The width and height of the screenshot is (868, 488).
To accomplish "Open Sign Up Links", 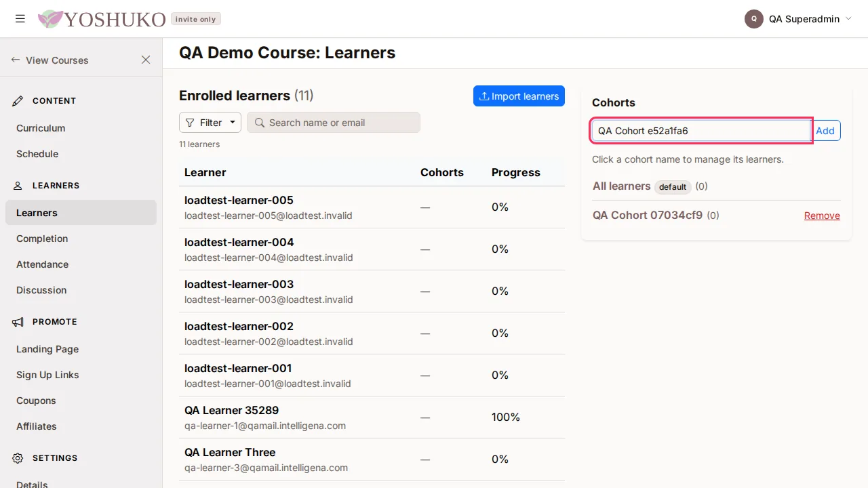I will [47, 375].
